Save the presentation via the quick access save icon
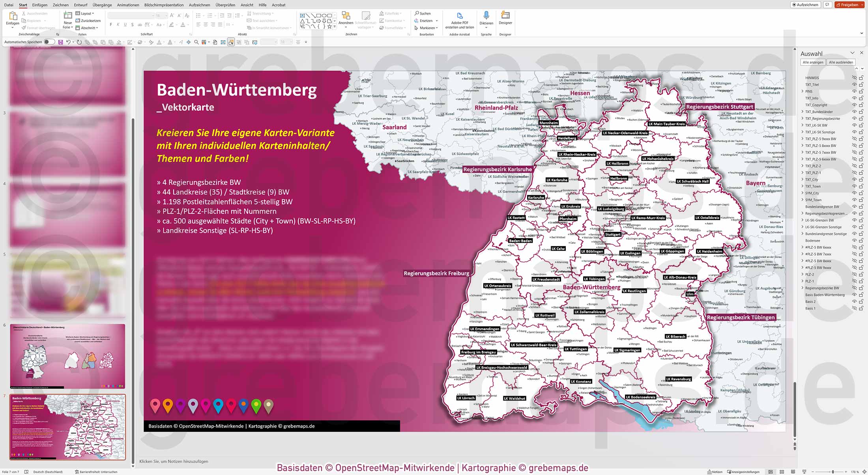The width and height of the screenshot is (868, 475). (x=60, y=42)
